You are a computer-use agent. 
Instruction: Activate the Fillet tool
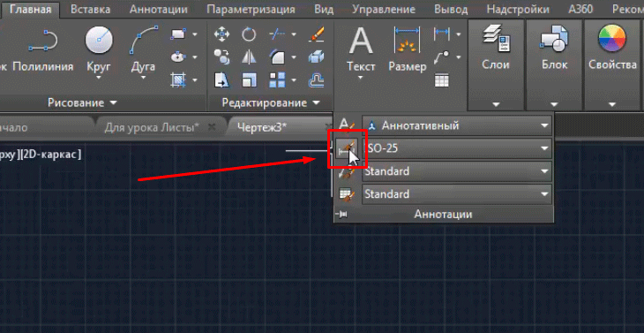click(x=277, y=57)
